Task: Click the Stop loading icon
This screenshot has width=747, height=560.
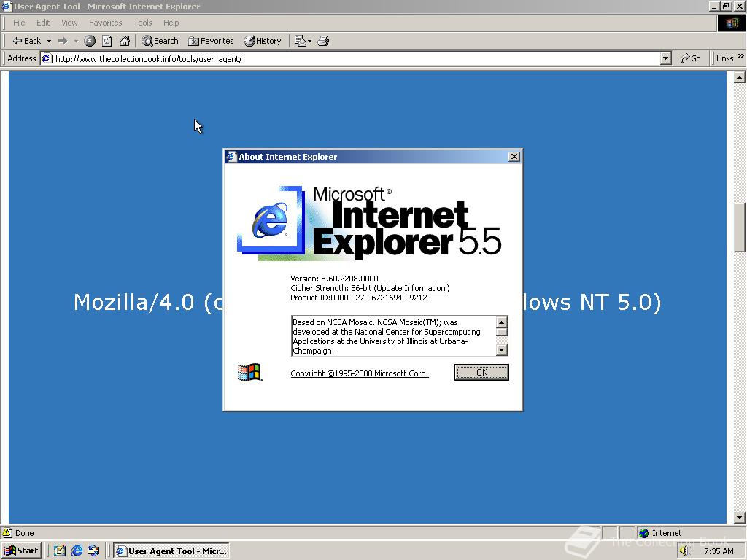Action: tap(90, 41)
